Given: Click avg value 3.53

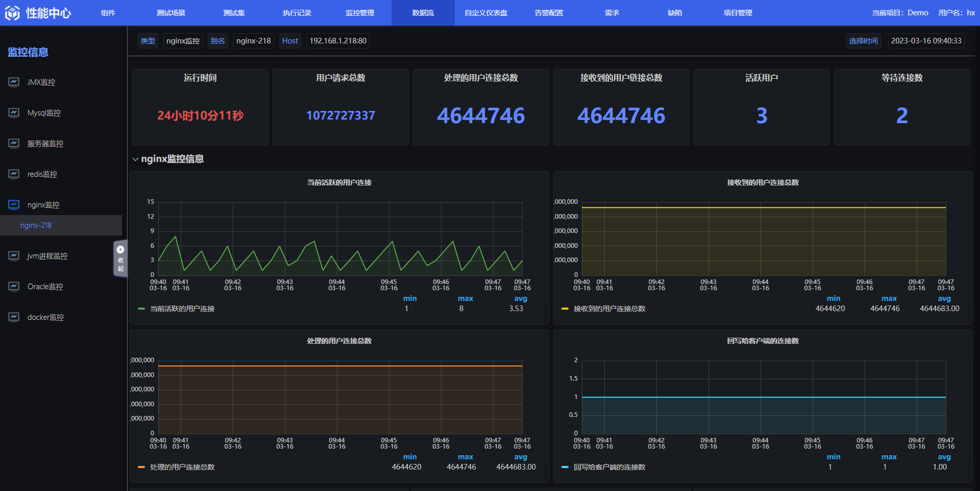Looking at the screenshot, I should pyautogui.click(x=516, y=309).
